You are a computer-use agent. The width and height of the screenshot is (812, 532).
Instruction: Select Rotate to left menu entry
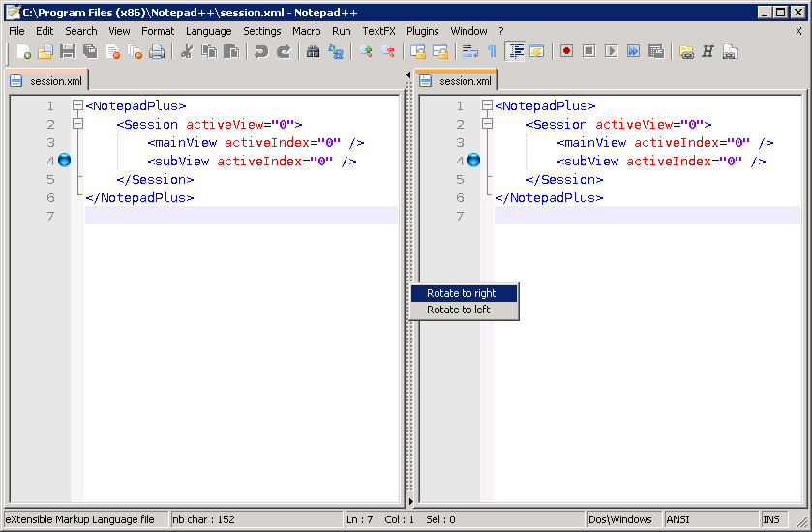459,310
